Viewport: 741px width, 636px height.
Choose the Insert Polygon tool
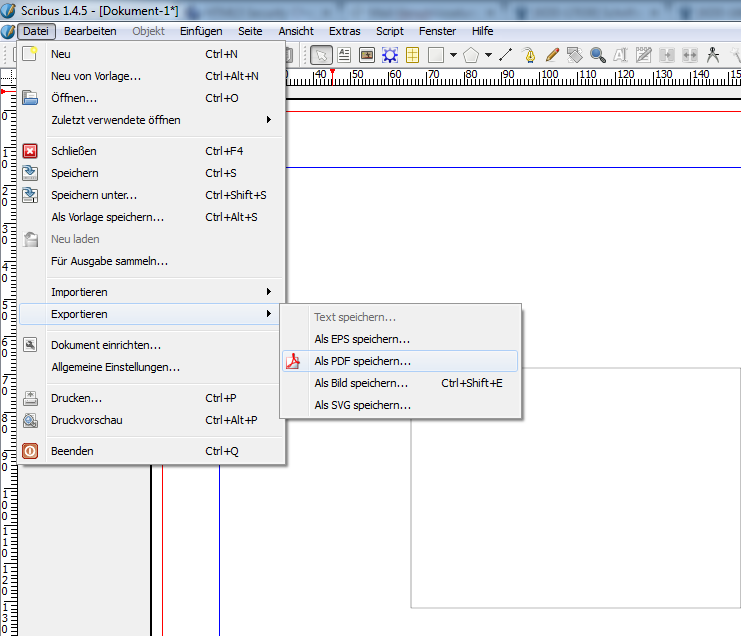pos(471,55)
